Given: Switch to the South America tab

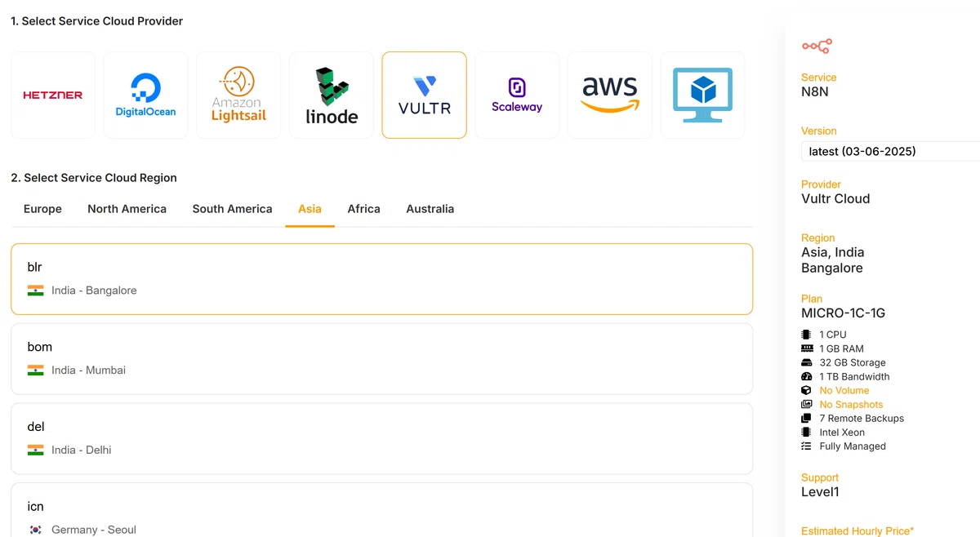Looking at the screenshot, I should click(232, 209).
